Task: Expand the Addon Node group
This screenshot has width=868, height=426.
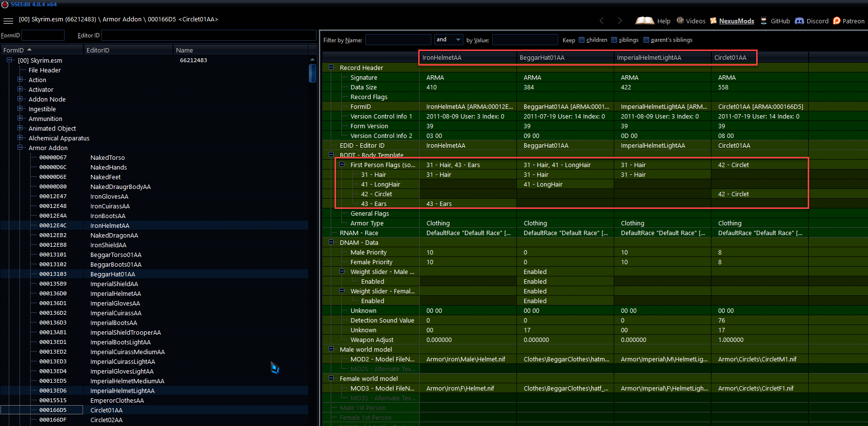Action: (x=20, y=99)
